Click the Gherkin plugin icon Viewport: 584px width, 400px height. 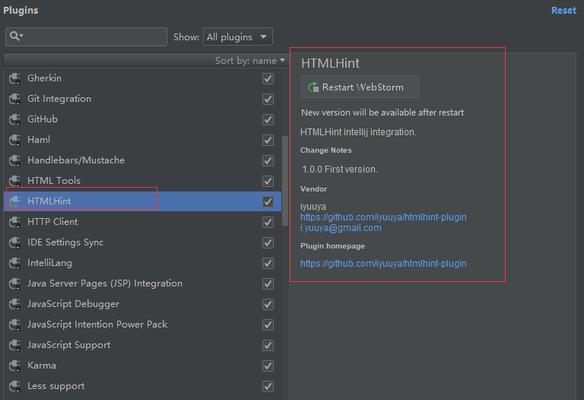click(15, 78)
